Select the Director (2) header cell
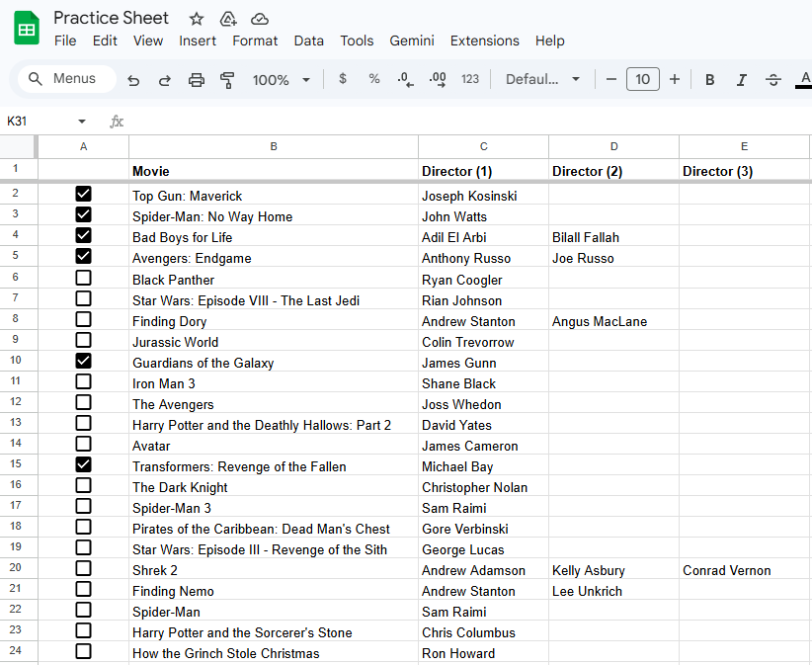Image resolution: width=812 pixels, height=665 pixels. click(x=613, y=171)
